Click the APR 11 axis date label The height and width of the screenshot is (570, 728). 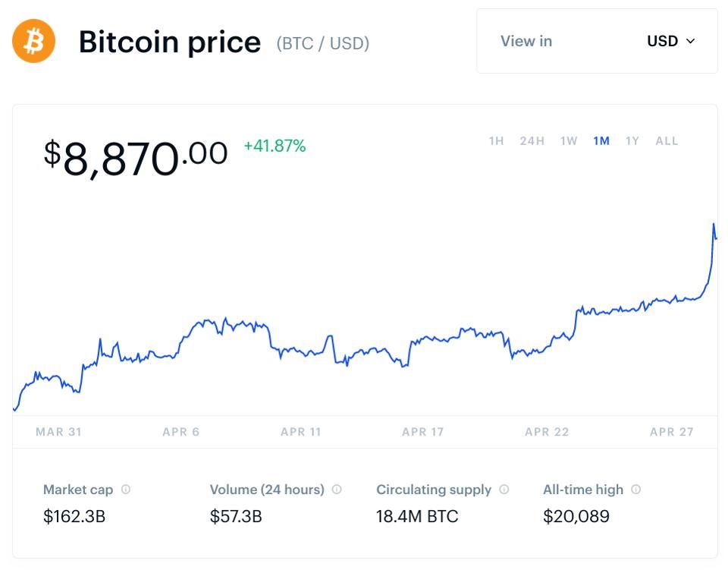[x=301, y=432]
